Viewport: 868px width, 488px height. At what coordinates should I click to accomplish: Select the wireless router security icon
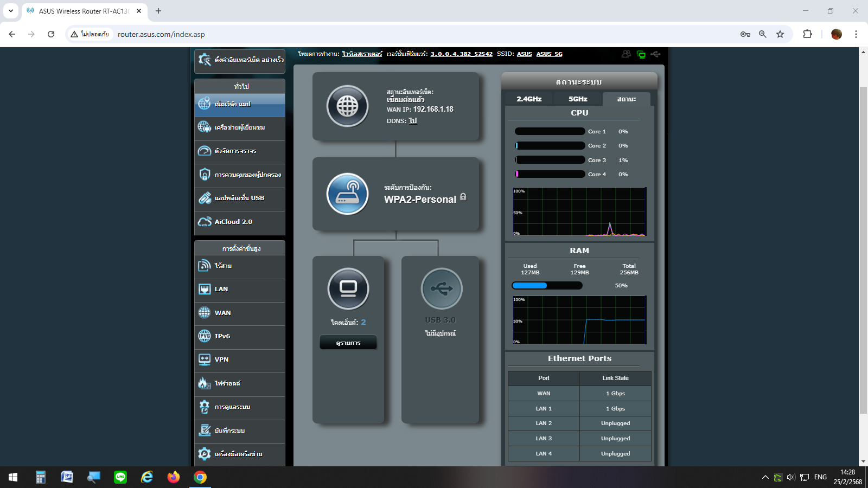pos(347,194)
